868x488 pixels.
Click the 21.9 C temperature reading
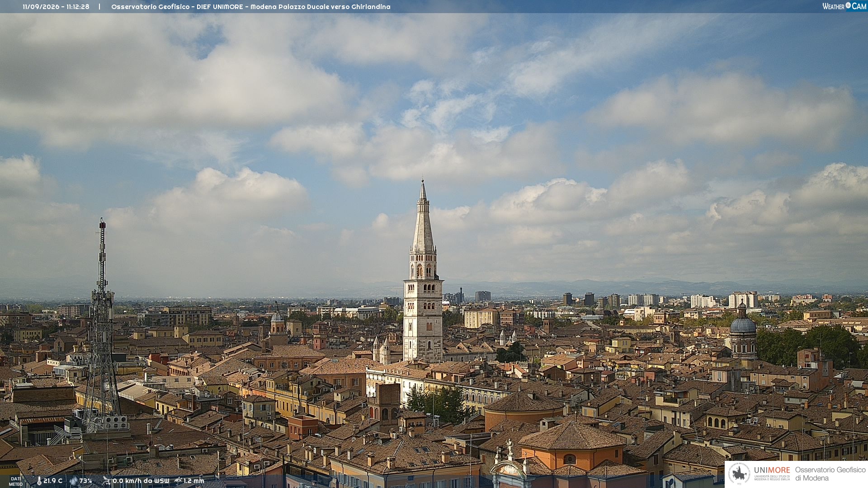[53, 481]
